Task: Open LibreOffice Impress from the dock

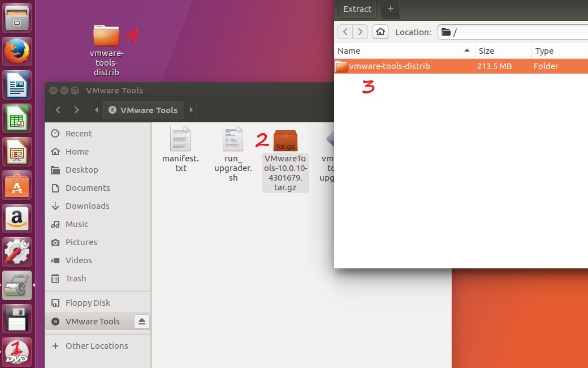Action: point(17,152)
